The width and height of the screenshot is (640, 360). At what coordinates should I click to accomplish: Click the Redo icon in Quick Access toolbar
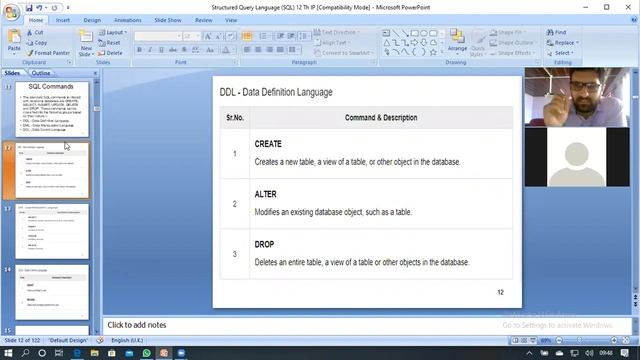[54, 8]
